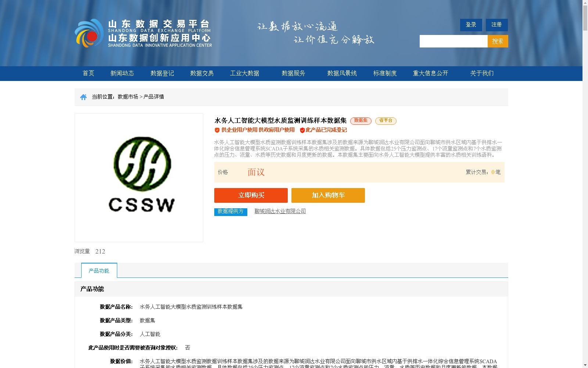Click the authorization answer 否
Image resolution: width=588 pixels, height=368 pixels.
(187, 348)
